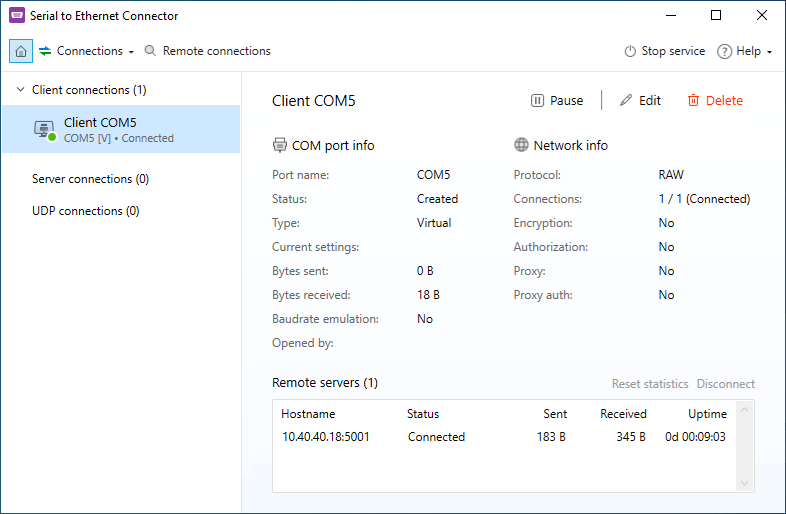The width and height of the screenshot is (786, 514).
Task: Click the Serial to Ethernet Connector app icon
Action: [17, 16]
